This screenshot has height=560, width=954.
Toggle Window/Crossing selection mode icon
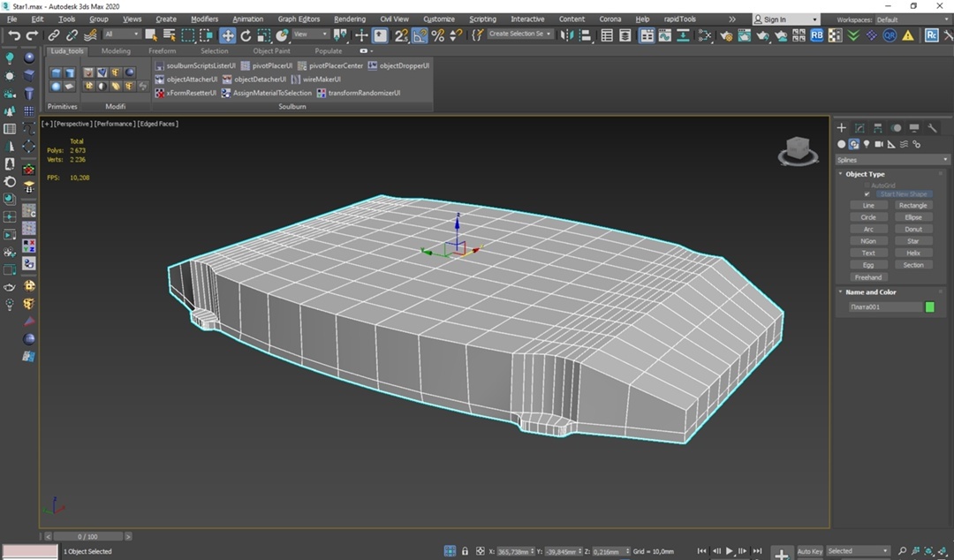point(206,35)
